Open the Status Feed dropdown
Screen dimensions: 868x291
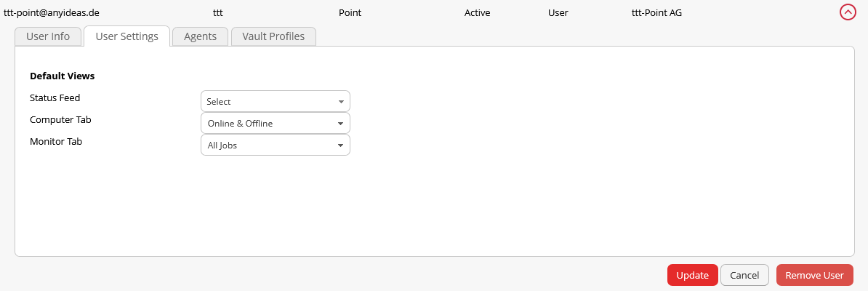click(x=275, y=102)
